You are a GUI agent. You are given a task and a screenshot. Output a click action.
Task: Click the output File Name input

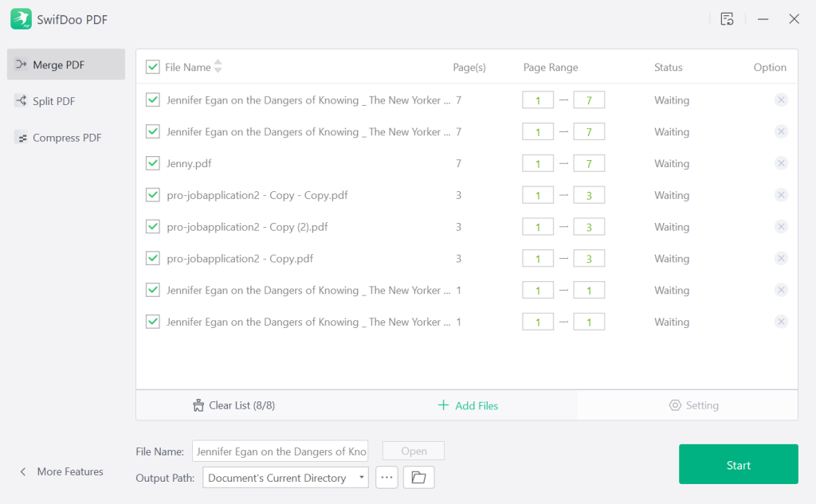(280, 451)
